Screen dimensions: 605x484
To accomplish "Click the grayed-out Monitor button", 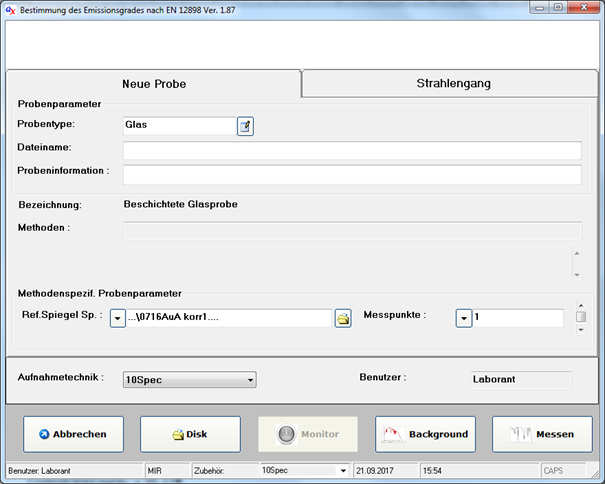I will click(x=307, y=435).
